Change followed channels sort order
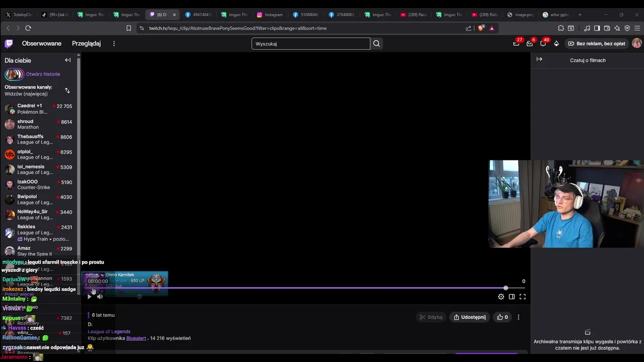This screenshot has height=362, width=644. [x=67, y=90]
